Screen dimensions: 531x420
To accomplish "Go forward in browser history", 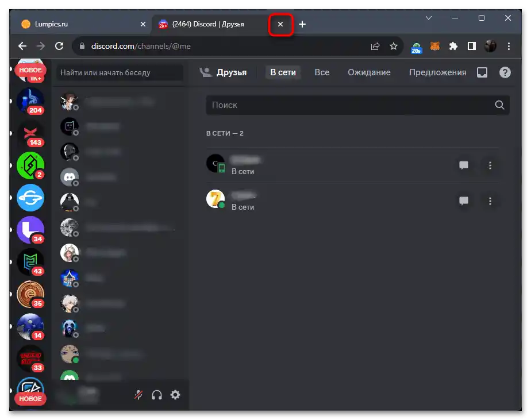I will pos(41,46).
